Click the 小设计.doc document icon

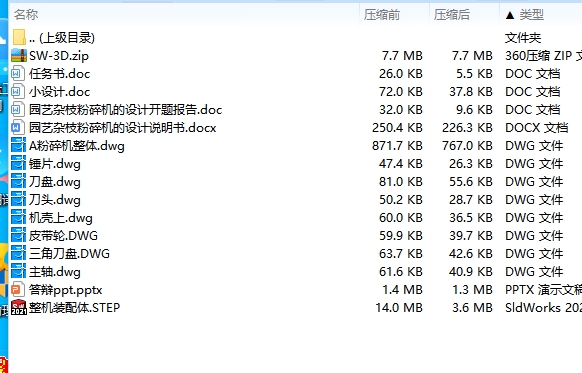(18, 92)
